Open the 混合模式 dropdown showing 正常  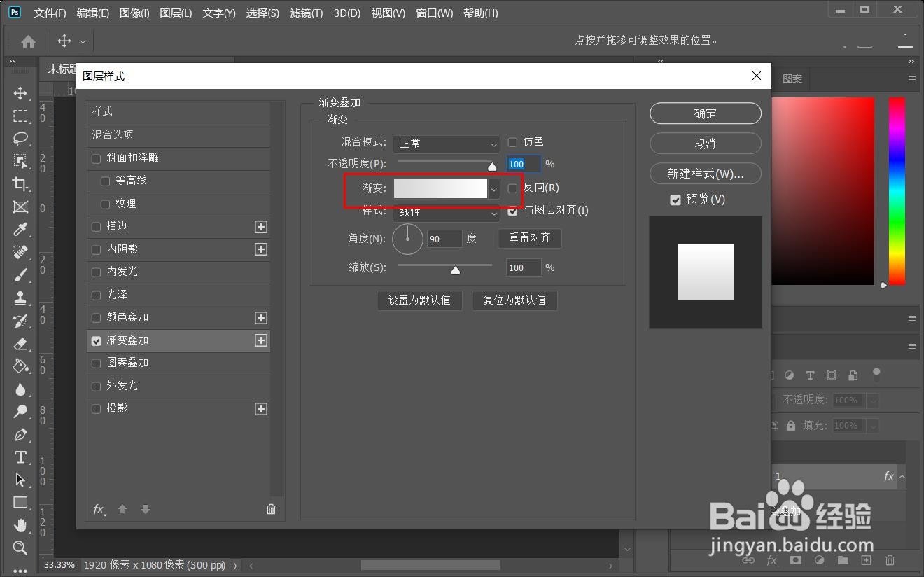447,144
